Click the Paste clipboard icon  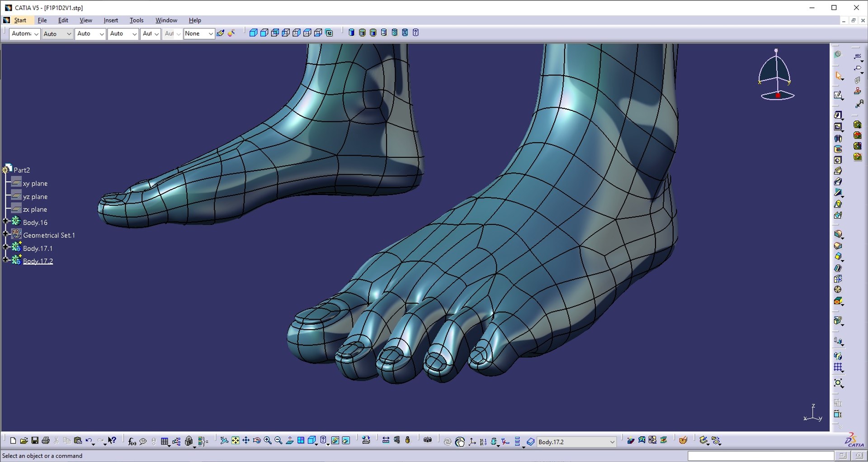pyautogui.click(x=78, y=441)
